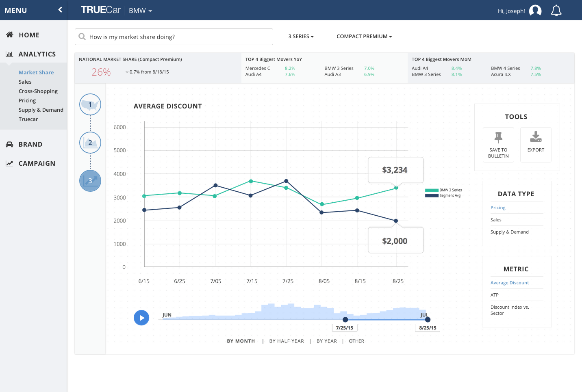Image resolution: width=582 pixels, height=392 pixels.
Task: Click the Segment Avg legend swatch
Action: point(432,195)
